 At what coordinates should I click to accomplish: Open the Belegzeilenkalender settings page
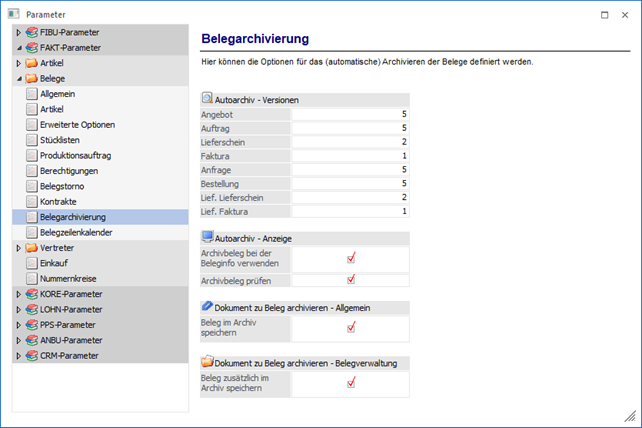[75, 232]
